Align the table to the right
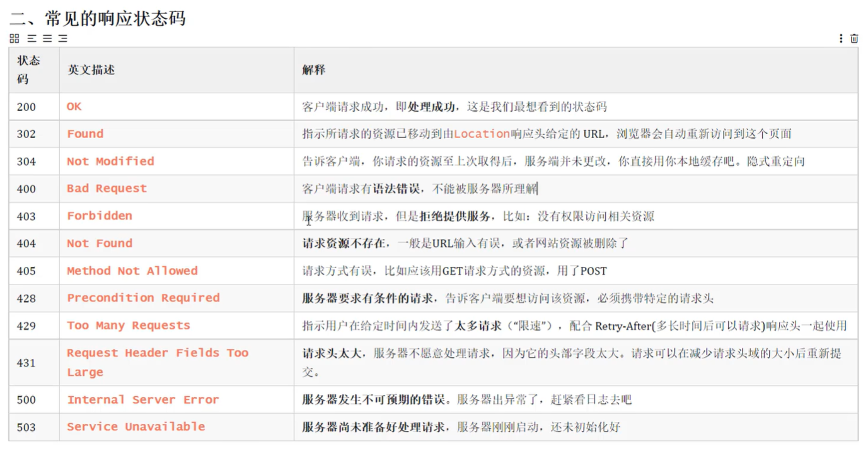Image resolution: width=868 pixels, height=451 pixels. (x=63, y=38)
